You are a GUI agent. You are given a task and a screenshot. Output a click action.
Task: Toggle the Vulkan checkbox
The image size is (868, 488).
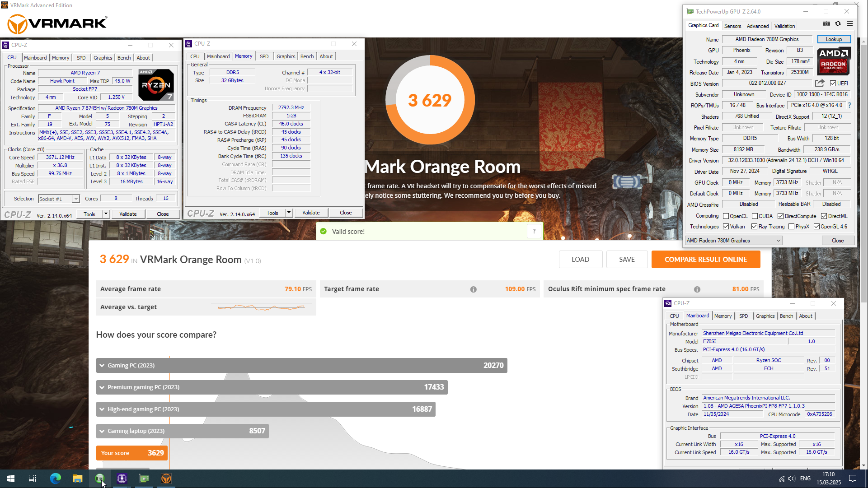(726, 227)
